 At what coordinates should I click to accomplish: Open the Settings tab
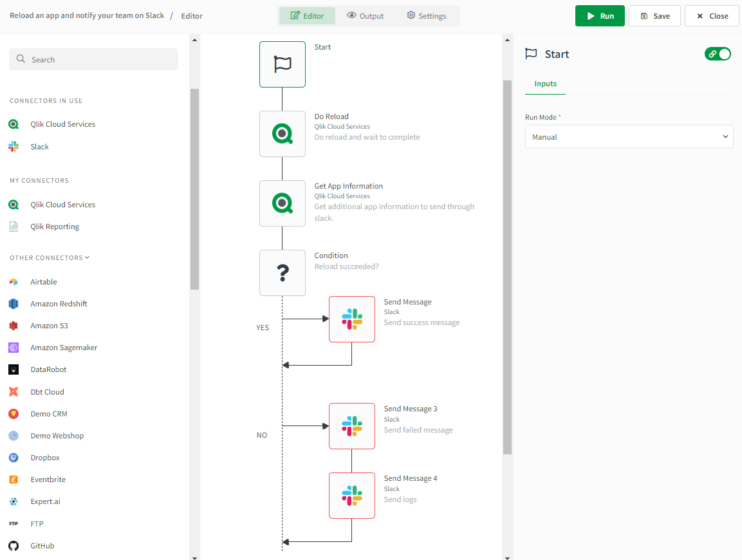click(426, 15)
